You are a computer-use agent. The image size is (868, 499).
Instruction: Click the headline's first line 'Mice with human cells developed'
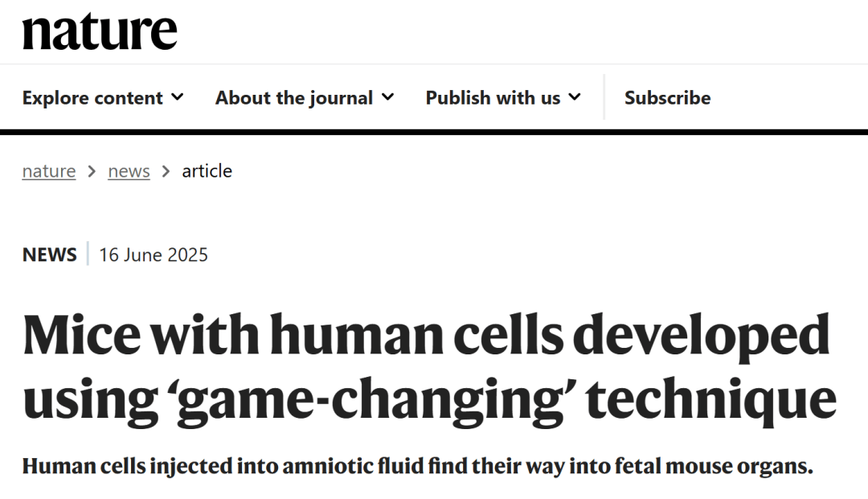426,334
